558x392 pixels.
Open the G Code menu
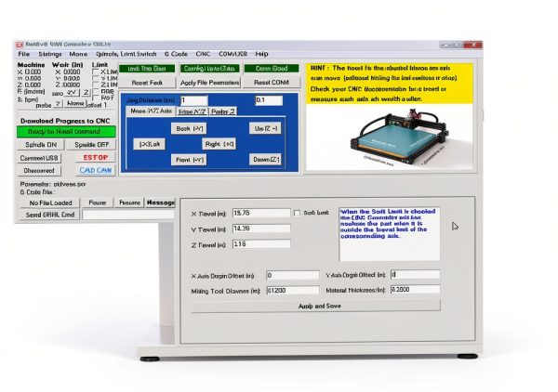176,54
